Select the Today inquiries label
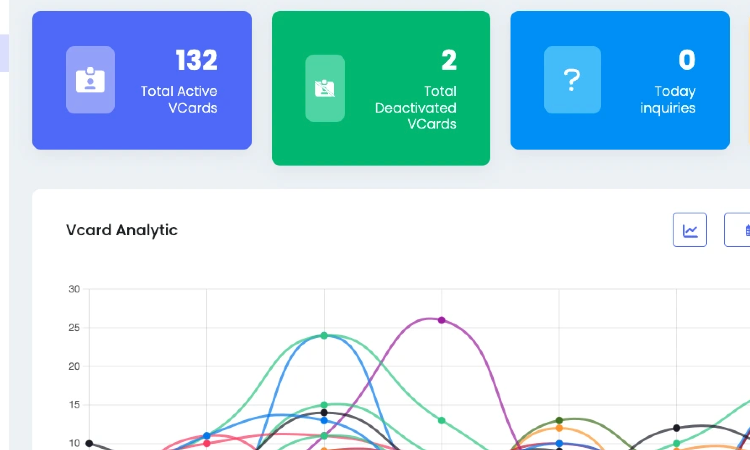750x450 pixels. 668,99
